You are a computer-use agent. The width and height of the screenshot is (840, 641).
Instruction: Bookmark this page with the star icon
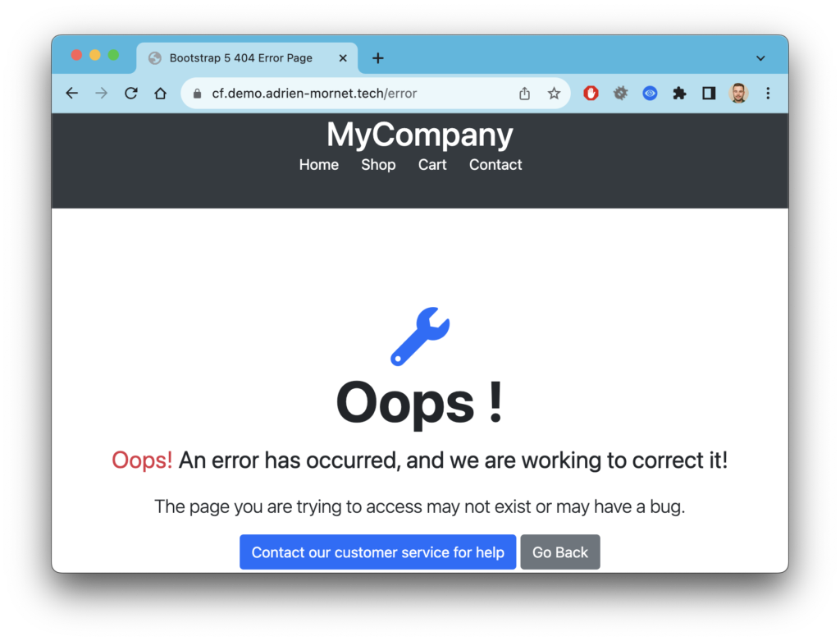coord(554,94)
